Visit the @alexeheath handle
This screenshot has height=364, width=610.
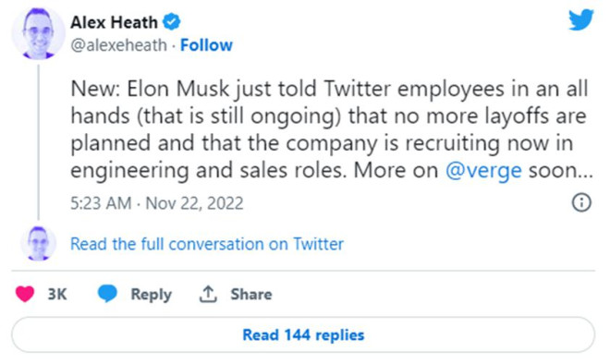pyautogui.click(x=118, y=45)
